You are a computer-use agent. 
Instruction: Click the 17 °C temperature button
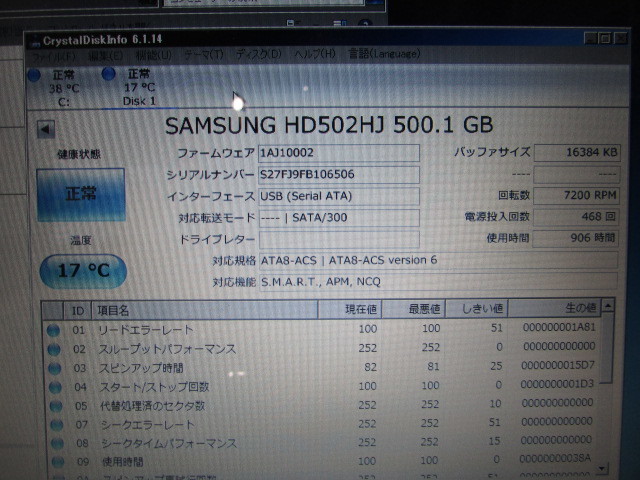point(83,271)
